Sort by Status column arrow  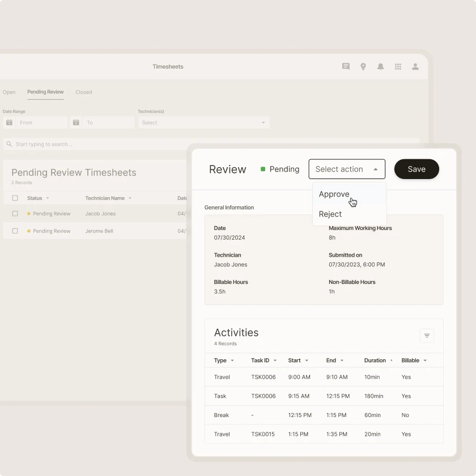pyautogui.click(x=48, y=198)
